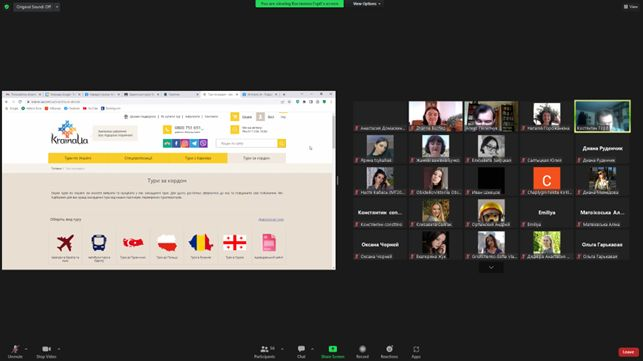Go back with the browser back arrow
The height and width of the screenshot is (361, 643).
(7, 102)
